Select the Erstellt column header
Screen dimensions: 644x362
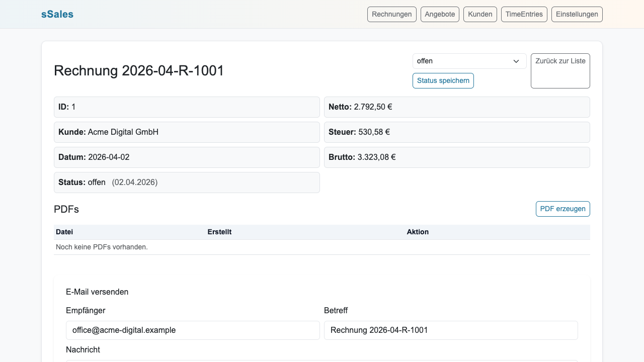(219, 232)
